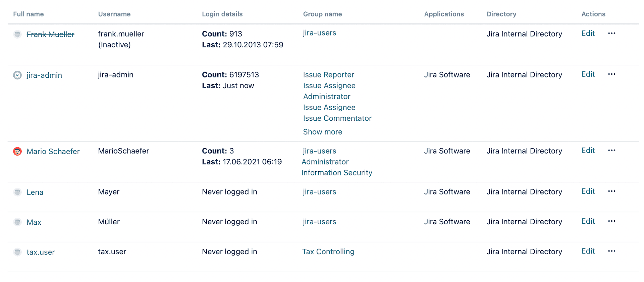Open jira-users group in Lena row

pyautogui.click(x=319, y=192)
